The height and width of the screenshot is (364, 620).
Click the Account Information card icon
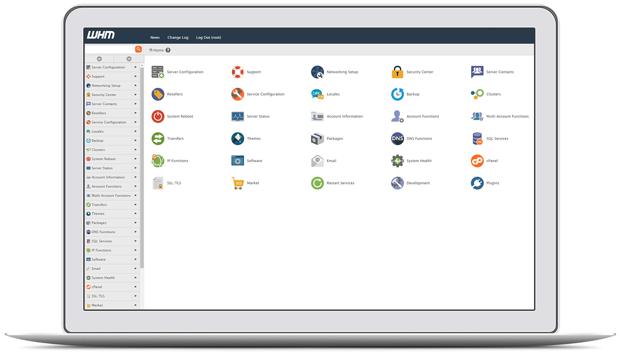[x=318, y=116]
